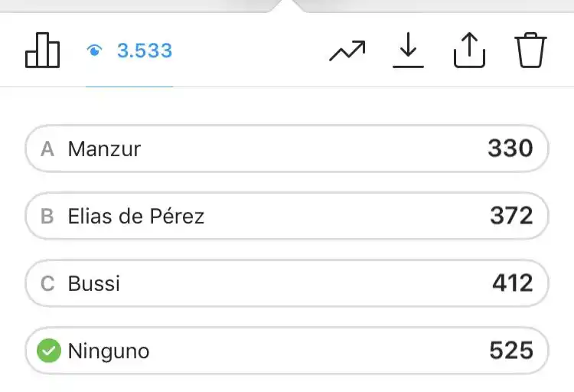This screenshot has height=392, width=574.
Task: Select the letter C option badge
Action: coord(47,284)
